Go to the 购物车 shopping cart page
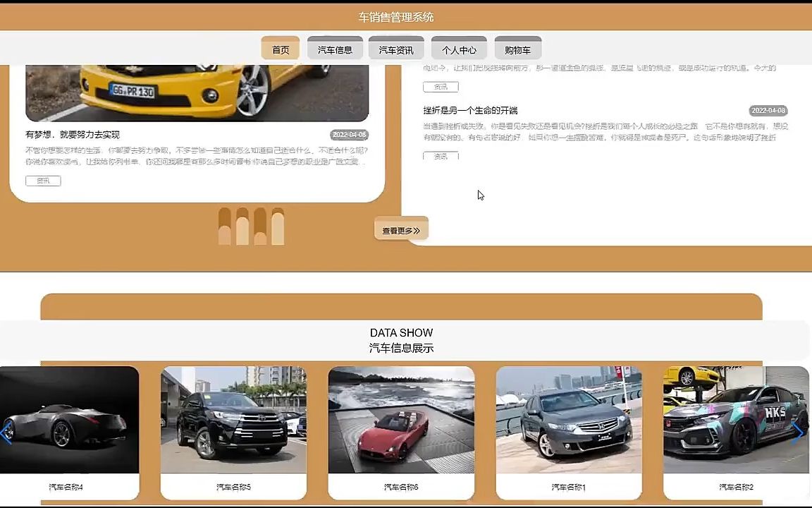812x508 pixels. (x=518, y=49)
